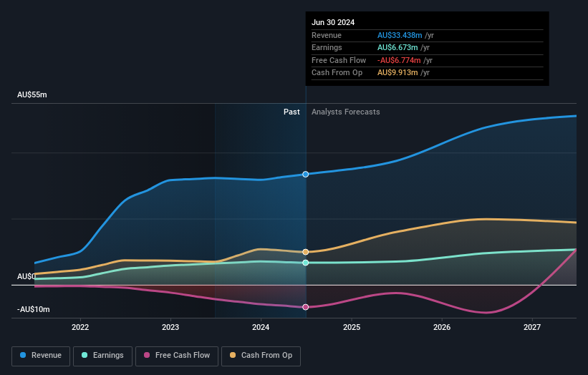Toggle the Earnings legend button
This screenshot has height=375, width=588.
point(102,356)
